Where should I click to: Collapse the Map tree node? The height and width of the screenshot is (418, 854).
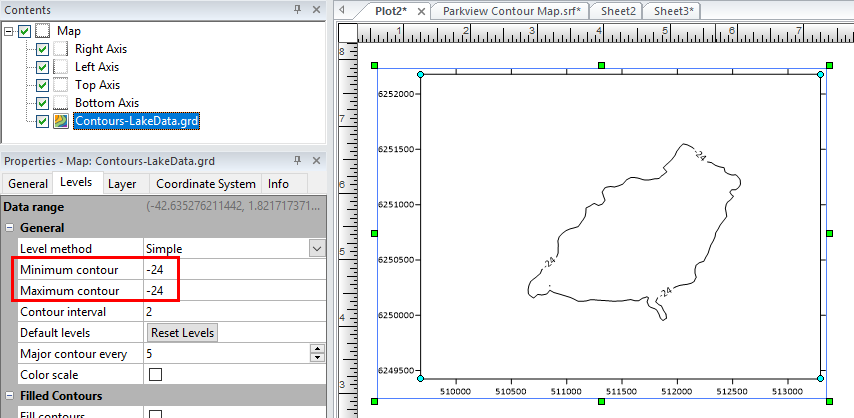click(x=8, y=32)
